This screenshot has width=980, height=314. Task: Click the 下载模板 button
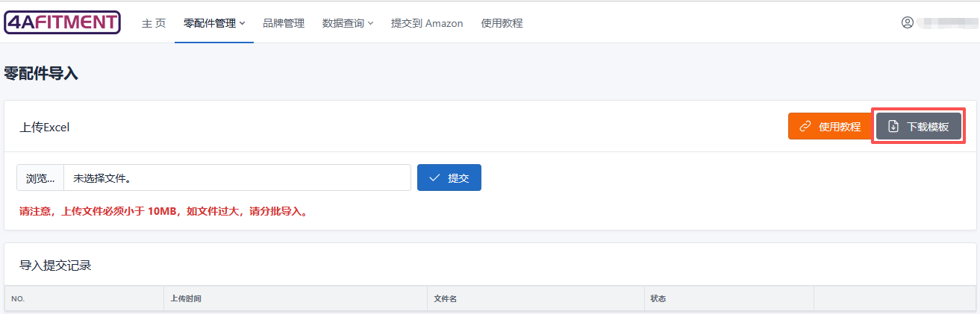coord(919,127)
